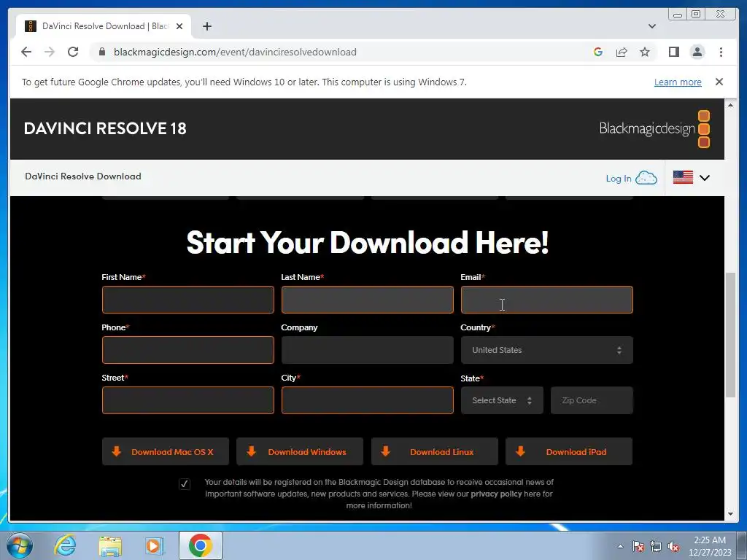Image resolution: width=747 pixels, height=560 pixels.
Task: Click the DaVinci Resolve 18 title
Action: point(105,128)
